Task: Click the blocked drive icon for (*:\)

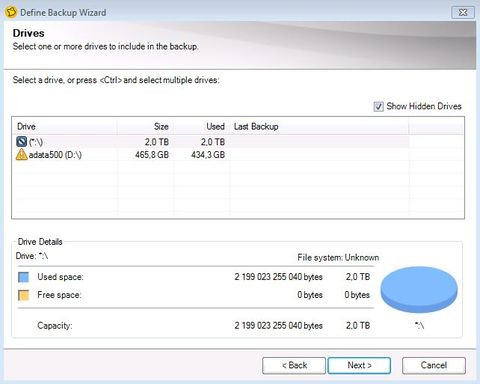Action: [x=22, y=142]
